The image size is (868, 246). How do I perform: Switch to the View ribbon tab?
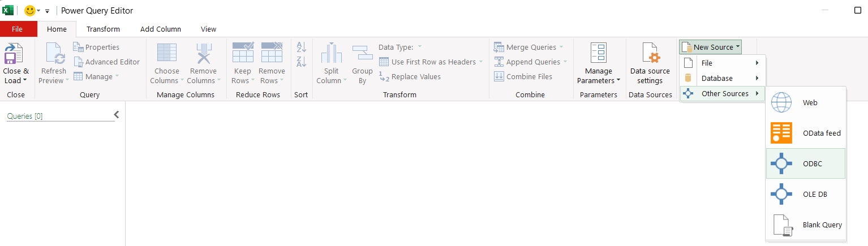(208, 29)
